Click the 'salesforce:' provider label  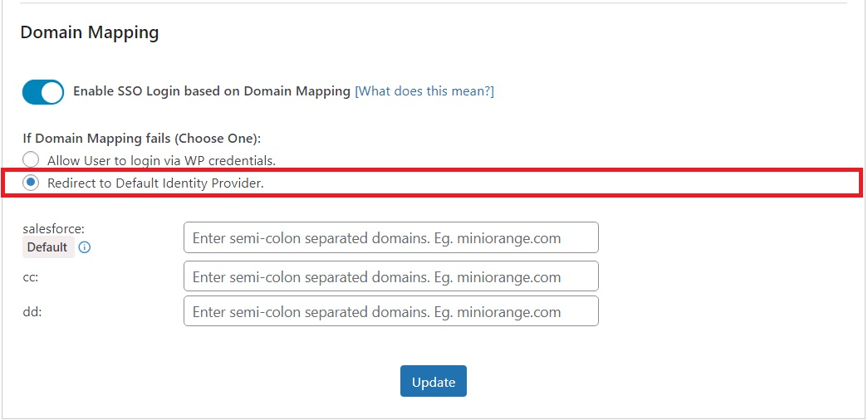coord(54,228)
